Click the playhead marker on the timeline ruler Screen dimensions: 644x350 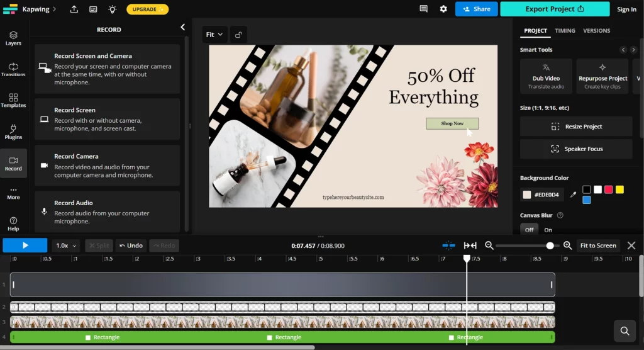(x=467, y=258)
